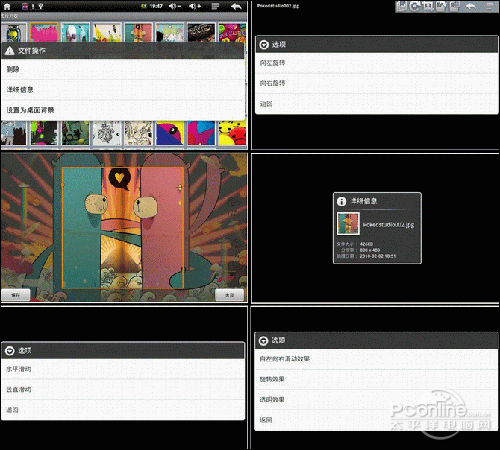
Task: Click the .jpg file name in the details dialog
Action: pyautogui.click(x=388, y=225)
